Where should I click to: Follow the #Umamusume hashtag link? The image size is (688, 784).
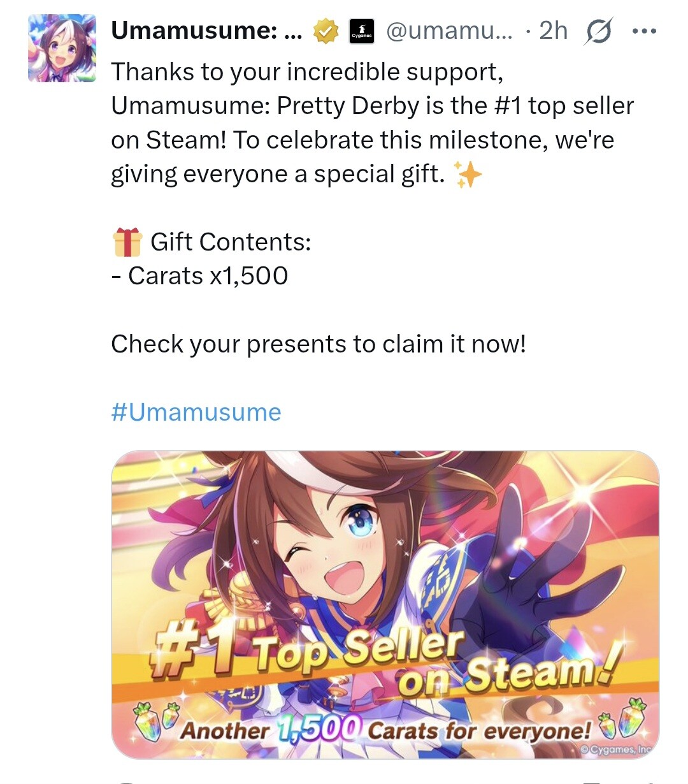(196, 412)
